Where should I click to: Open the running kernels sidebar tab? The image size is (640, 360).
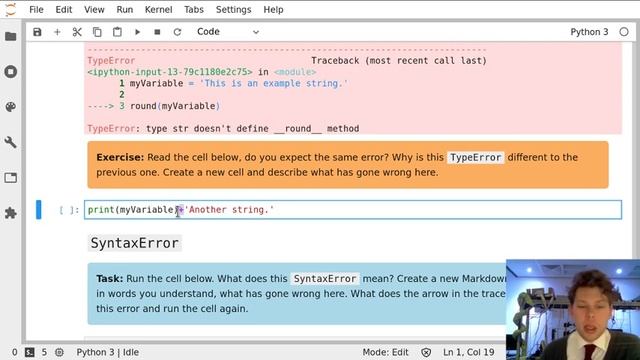click(x=11, y=72)
